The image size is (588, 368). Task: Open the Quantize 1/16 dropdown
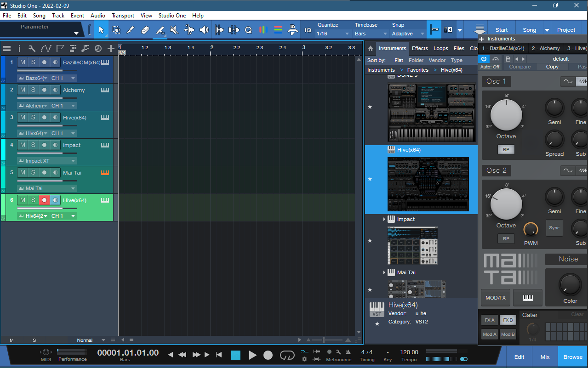pos(333,34)
